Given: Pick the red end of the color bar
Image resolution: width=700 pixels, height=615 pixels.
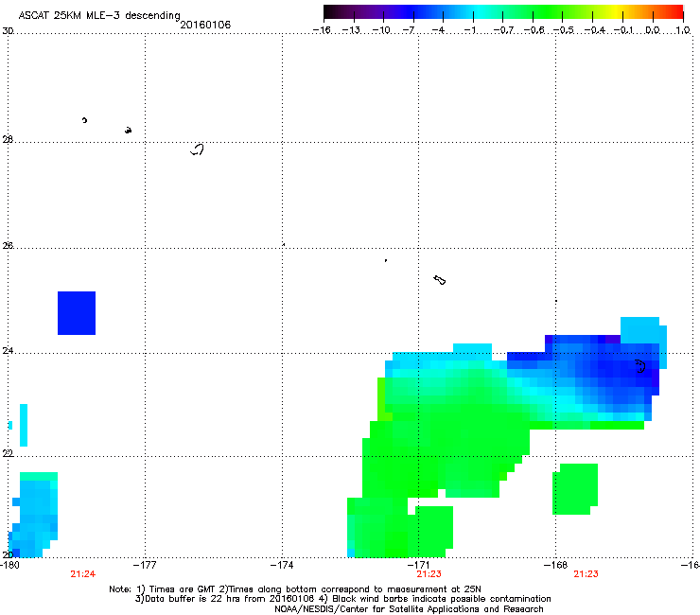Looking at the screenshot, I should point(676,11).
